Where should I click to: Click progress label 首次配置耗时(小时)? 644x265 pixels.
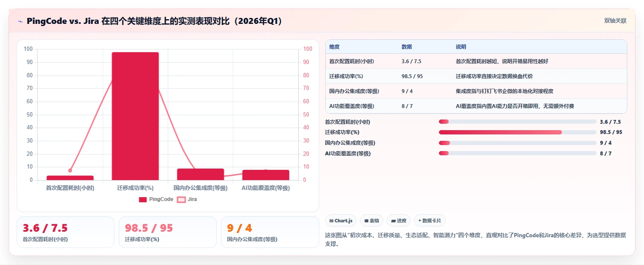pyautogui.click(x=347, y=122)
